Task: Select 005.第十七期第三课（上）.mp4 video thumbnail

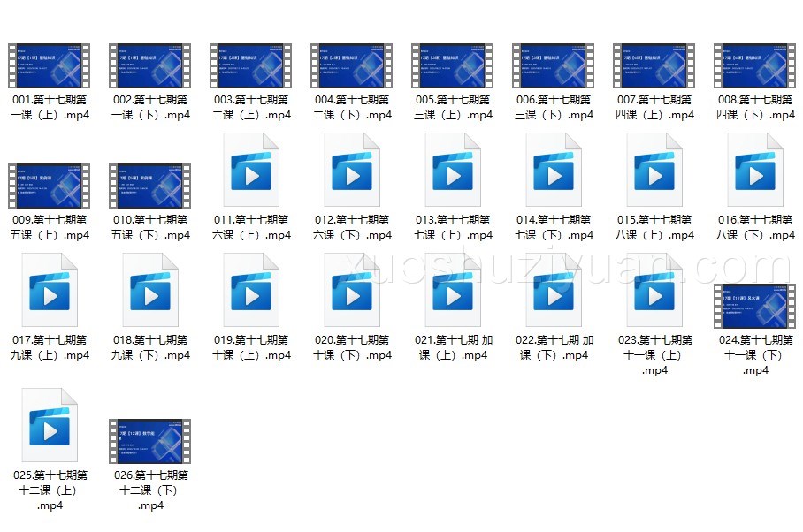Action: point(453,65)
